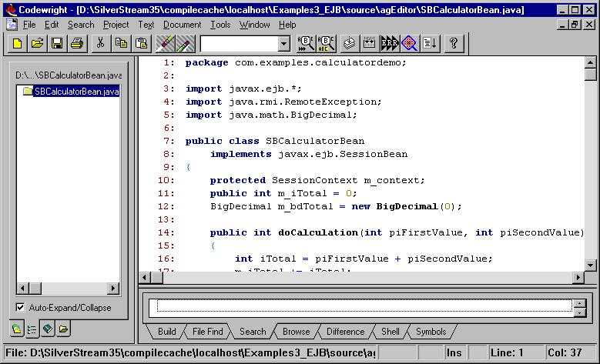Save the file using the floppy disk icon
600x364 pixels.
57,43
